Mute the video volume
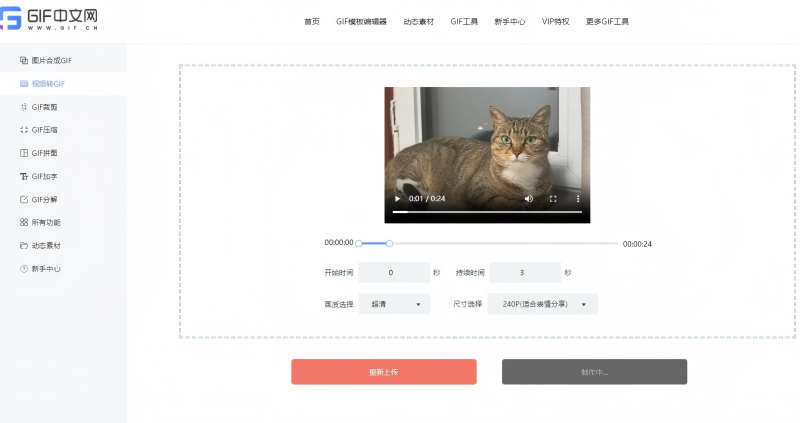This screenshot has height=423, width=800. point(529,198)
